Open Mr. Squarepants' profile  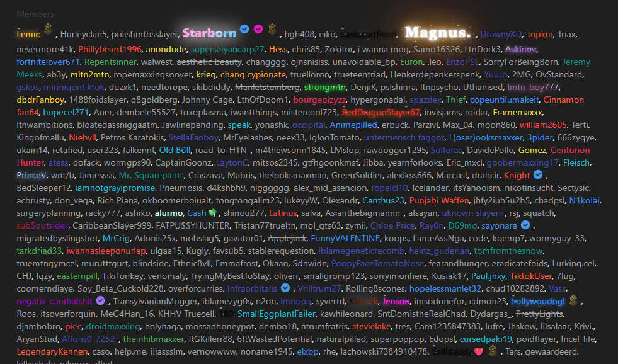(x=151, y=175)
